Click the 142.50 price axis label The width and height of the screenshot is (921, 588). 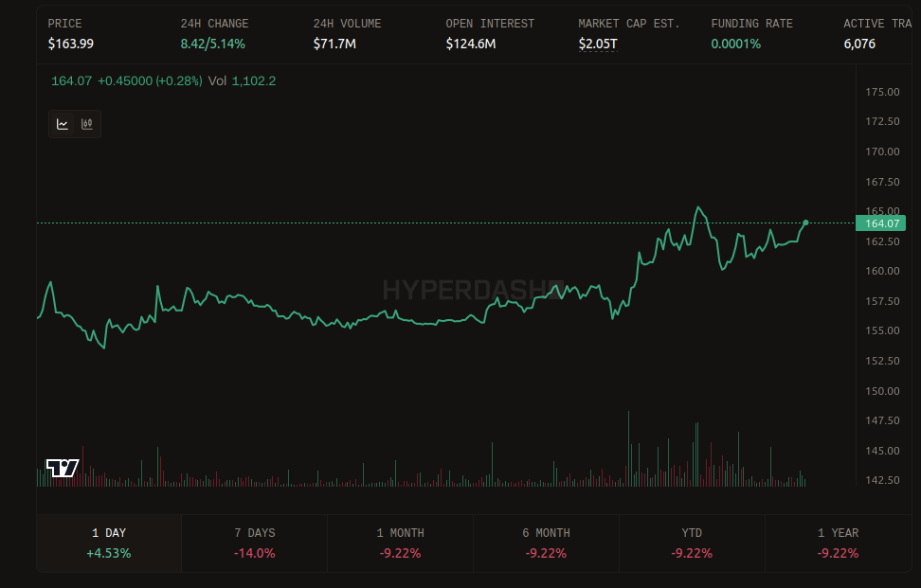pos(882,480)
